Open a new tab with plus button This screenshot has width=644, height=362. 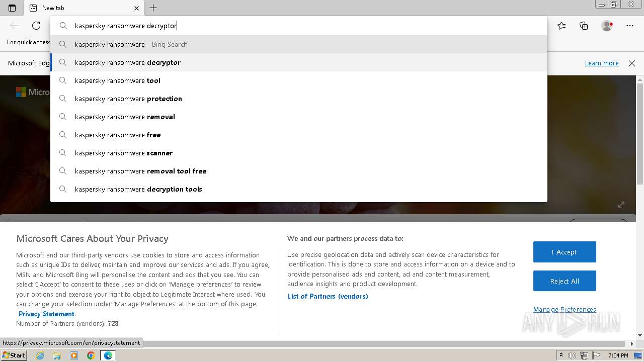153,8
